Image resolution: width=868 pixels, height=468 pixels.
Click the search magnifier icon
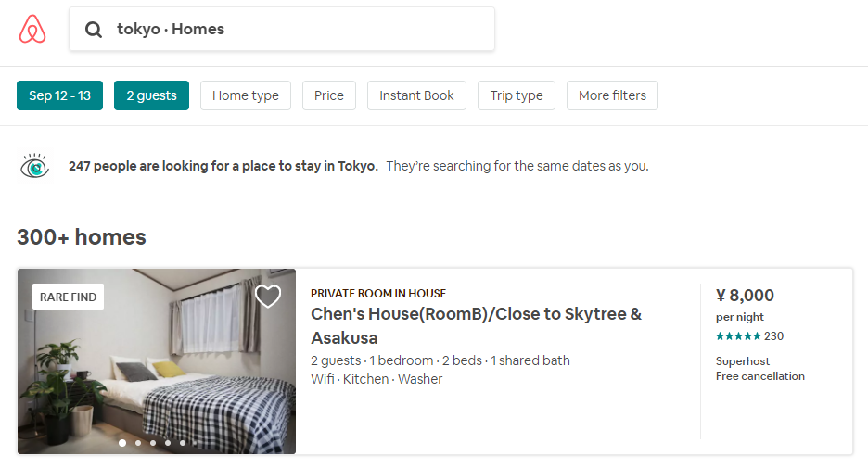point(94,30)
